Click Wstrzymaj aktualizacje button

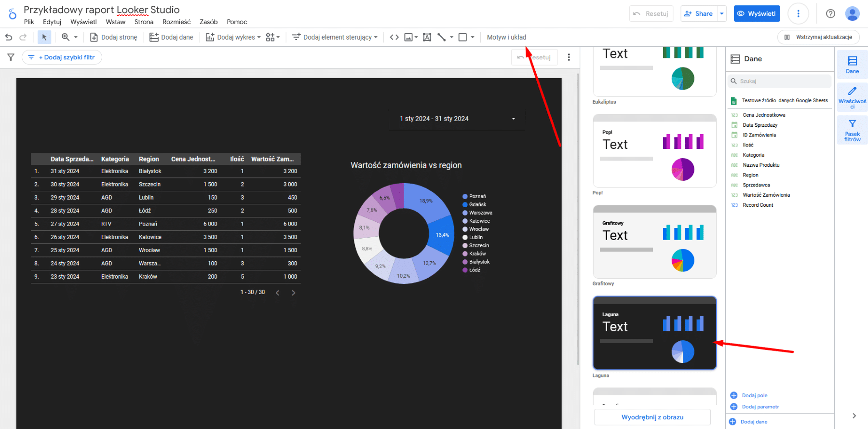click(818, 37)
